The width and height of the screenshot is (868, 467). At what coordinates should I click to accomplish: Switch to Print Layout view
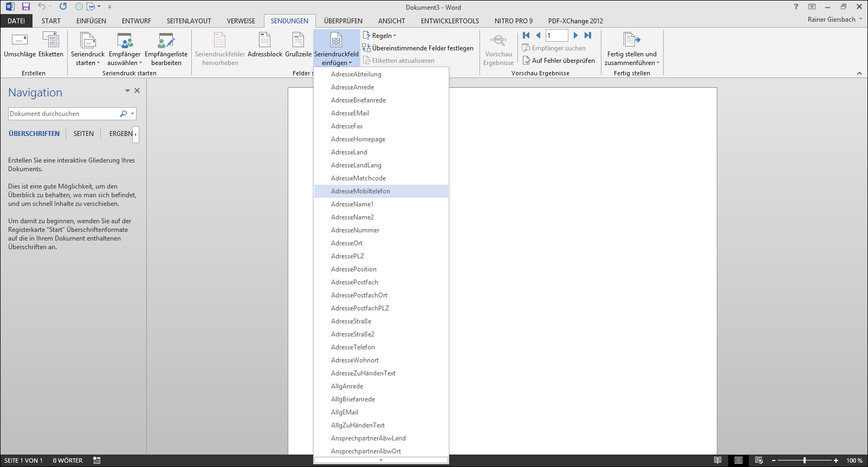click(738, 460)
